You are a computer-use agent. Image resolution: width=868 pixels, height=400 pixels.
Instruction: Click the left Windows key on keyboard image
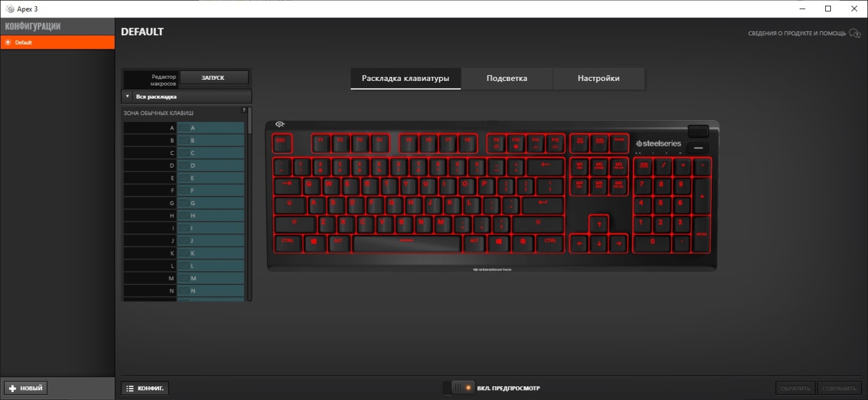point(314,243)
